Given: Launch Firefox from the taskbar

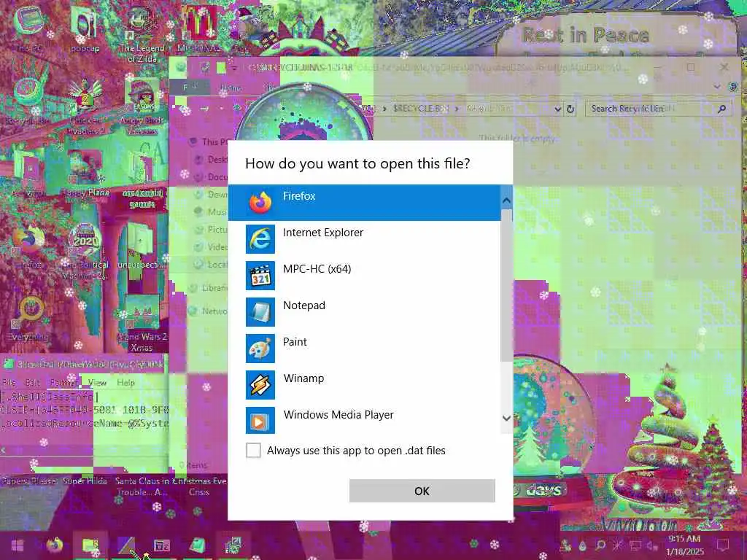Looking at the screenshot, I should pos(55,545).
